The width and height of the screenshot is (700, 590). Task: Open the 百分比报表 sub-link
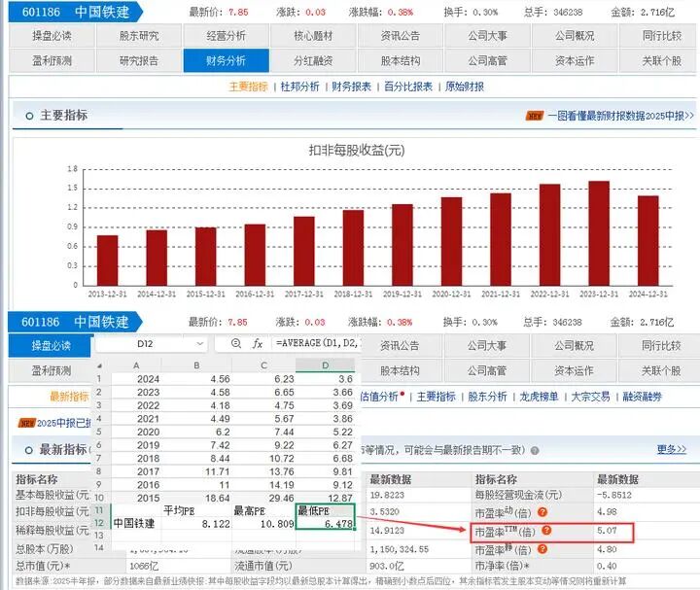pyautogui.click(x=408, y=87)
